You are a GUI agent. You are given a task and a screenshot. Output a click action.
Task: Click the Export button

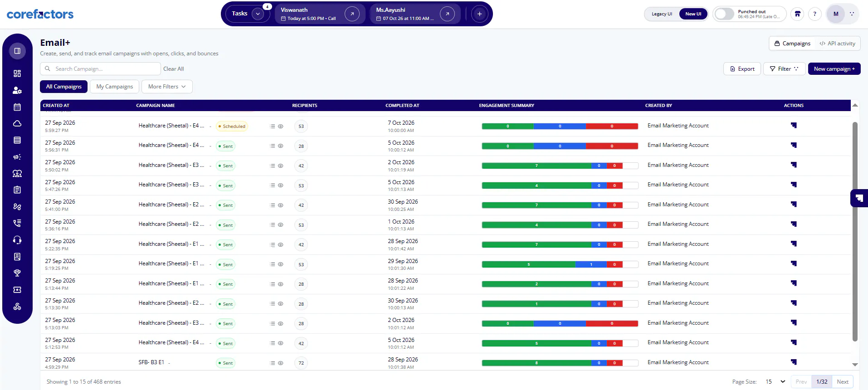click(742, 69)
